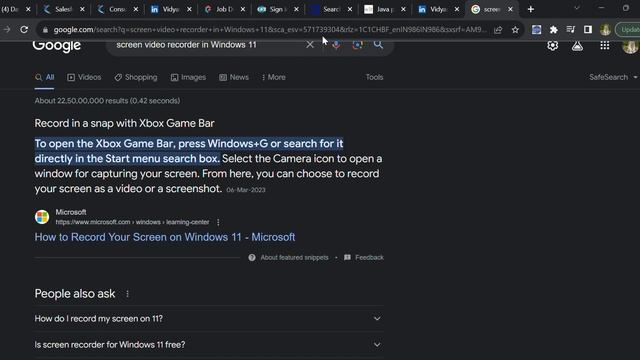This screenshot has height=360, width=640.
Task: Click the forward navigation arrow
Action: coord(7,29)
